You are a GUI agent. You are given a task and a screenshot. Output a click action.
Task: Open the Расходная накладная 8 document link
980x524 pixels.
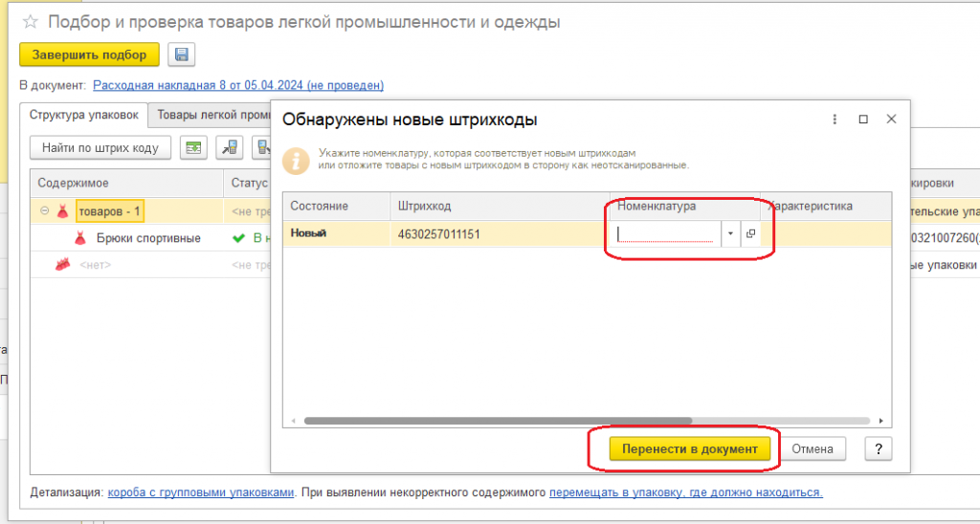click(238, 85)
